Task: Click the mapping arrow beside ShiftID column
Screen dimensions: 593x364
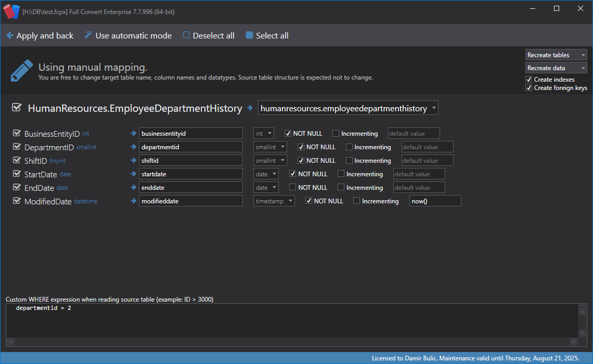Action: 133,161
